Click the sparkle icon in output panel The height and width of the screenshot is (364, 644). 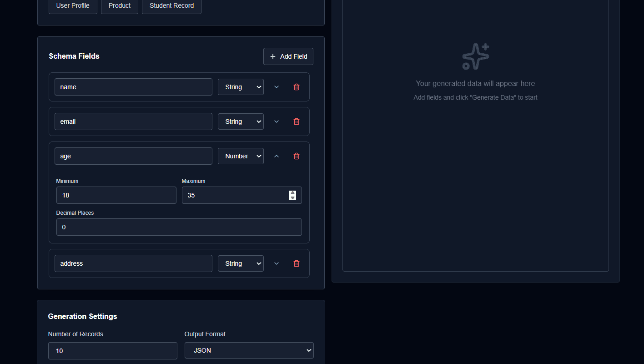pos(476,56)
